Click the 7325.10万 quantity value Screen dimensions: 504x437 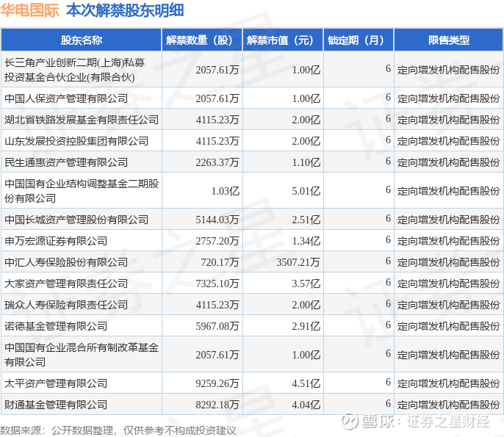pyautogui.click(x=217, y=283)
